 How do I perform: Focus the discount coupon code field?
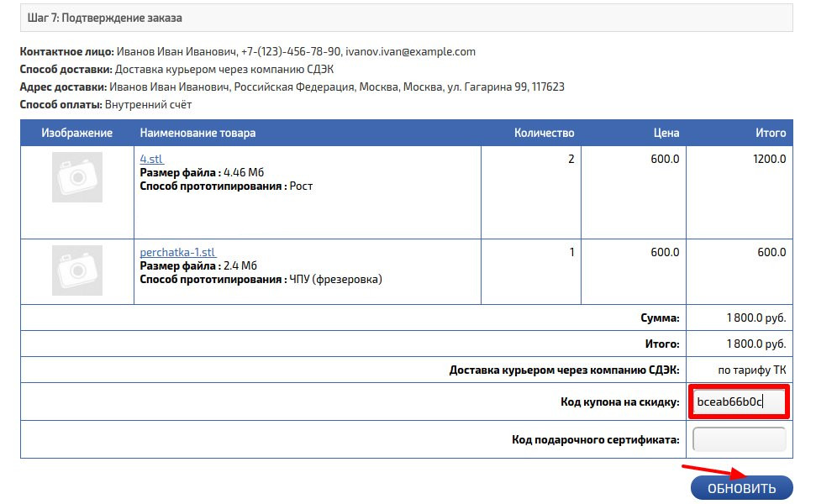(739, 402)
